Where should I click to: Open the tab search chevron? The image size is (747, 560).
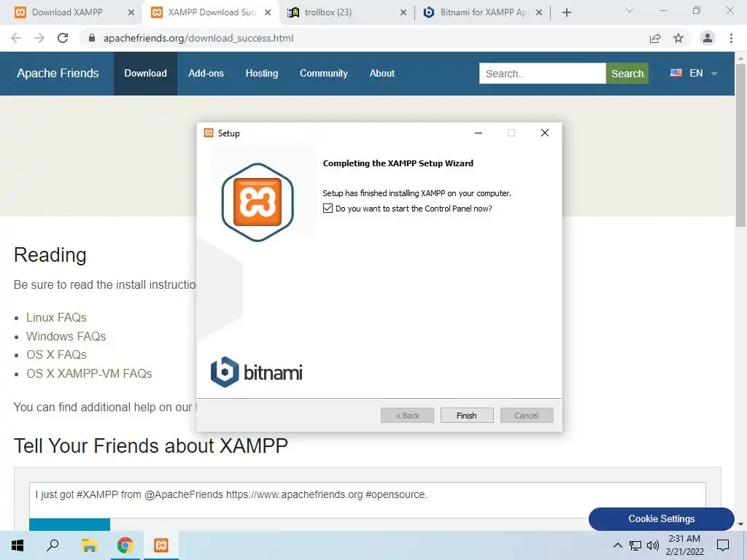(630, 10)
